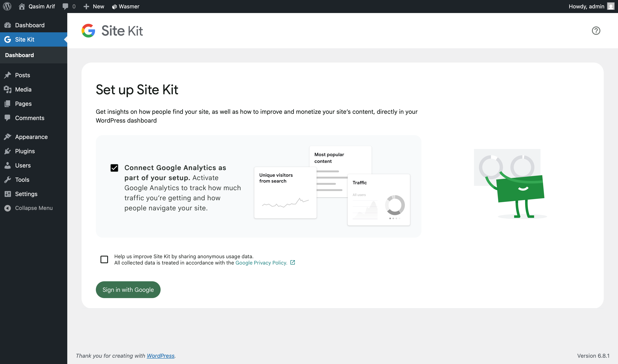The height and width of the screenshot is (364, 618).
Task: Click the Unique visitors from search card
Action: [285, 192]
